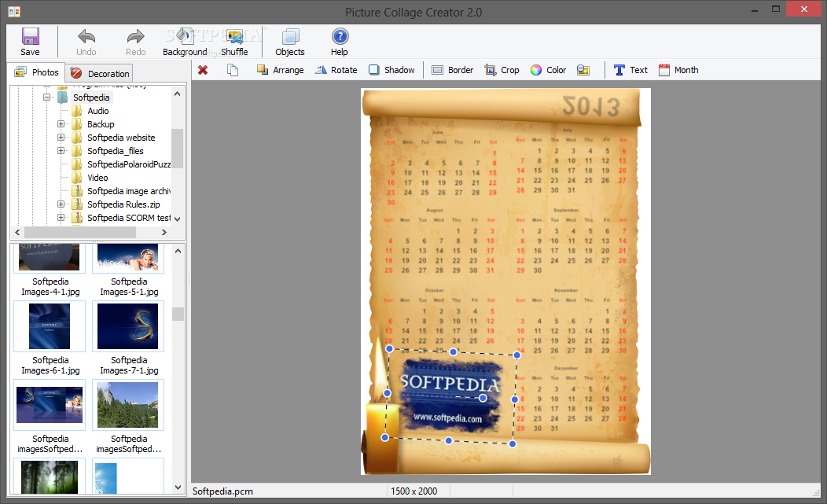The width and height of the screenshot is (827, 504).
Task: Open the Objects tool
Action: point(289,42)
